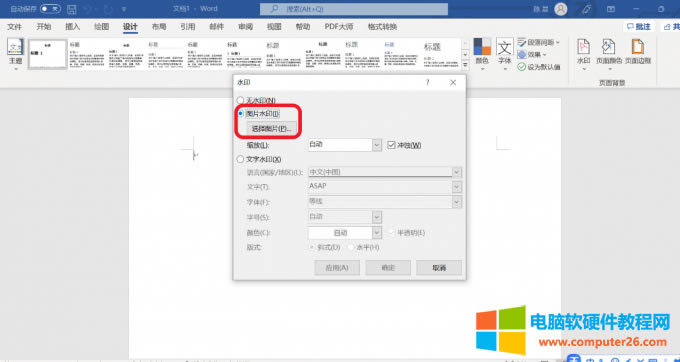680x362 pixels.
Task: Open the 插入 ribbon tab
Action: click(72, 27)
